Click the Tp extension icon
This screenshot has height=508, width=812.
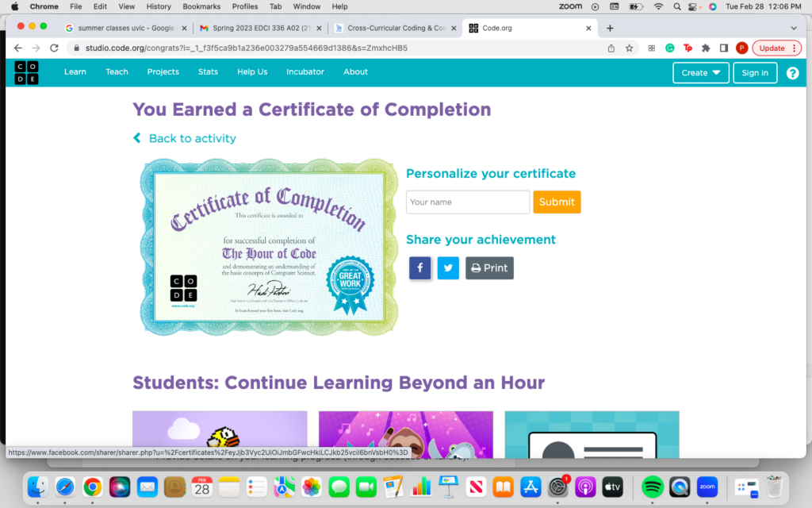(688, 48)
